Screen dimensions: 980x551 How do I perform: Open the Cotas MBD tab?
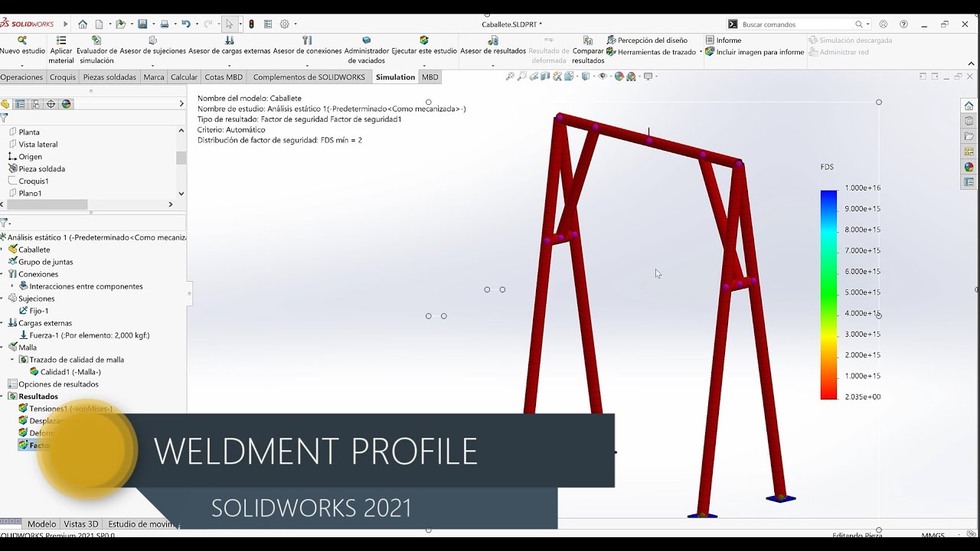224,77
